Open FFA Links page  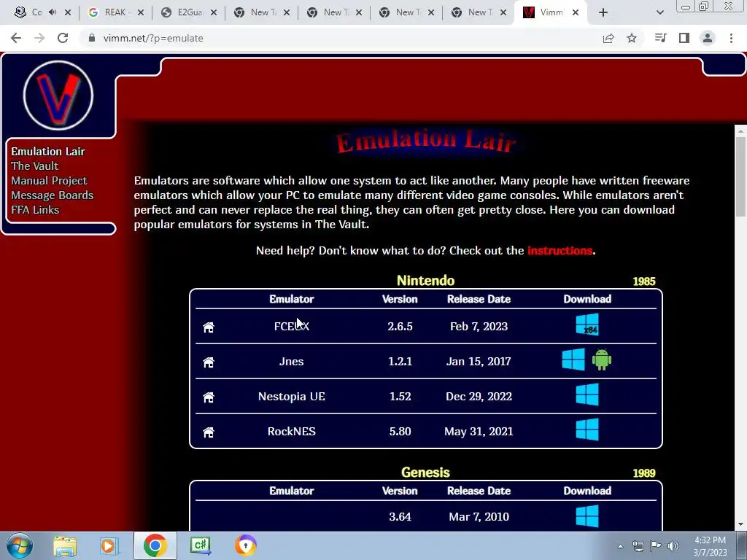tap(35, 210)
